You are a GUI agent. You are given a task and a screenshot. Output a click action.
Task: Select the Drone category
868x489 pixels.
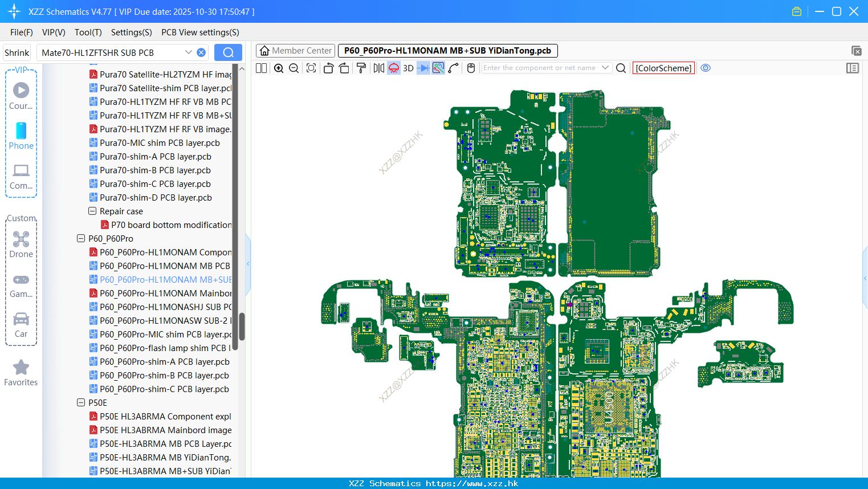click(21, 244)
